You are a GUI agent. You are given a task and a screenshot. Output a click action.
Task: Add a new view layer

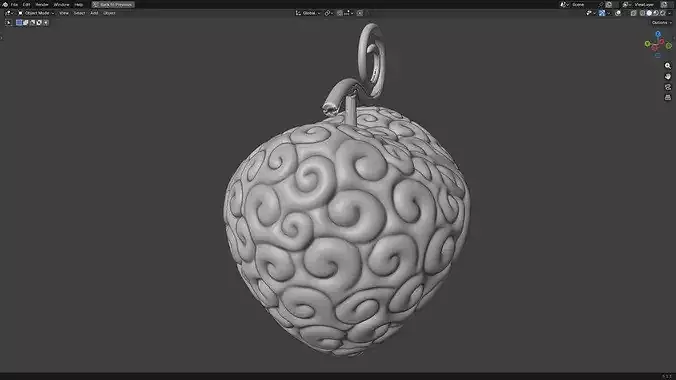[664, 4]
